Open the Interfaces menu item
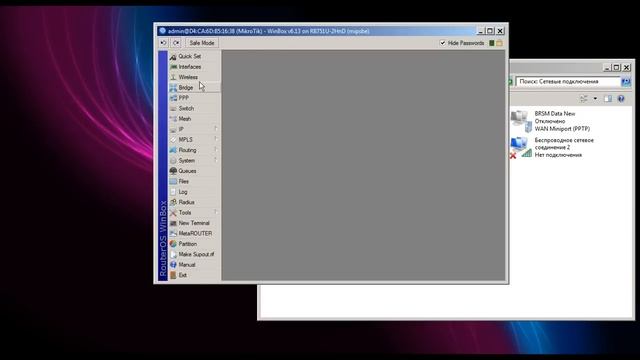This screenshot has height=360, width=640. coord(194,67)
